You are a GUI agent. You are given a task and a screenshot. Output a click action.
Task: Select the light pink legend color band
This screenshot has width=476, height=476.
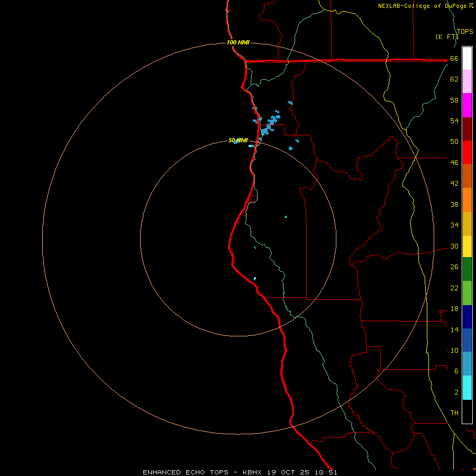pyautogui.click(x=467, y=81)
